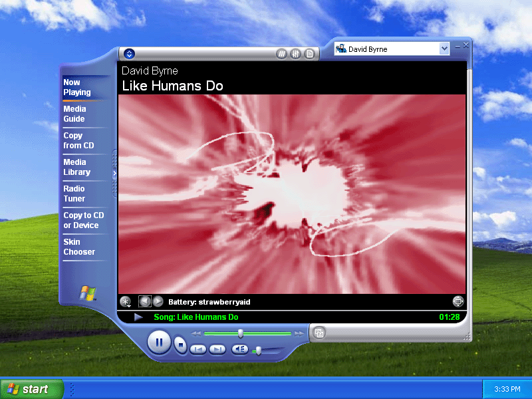This screenshot has width=532, height=399.
Task: Click the show menu bar button
Action: pyautogui.click(x=130, y=54)
